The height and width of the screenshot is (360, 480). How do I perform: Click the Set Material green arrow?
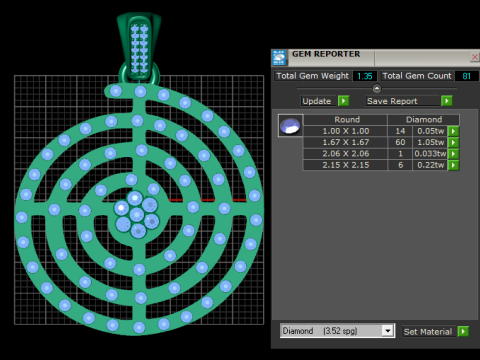[x=463, y=331]
